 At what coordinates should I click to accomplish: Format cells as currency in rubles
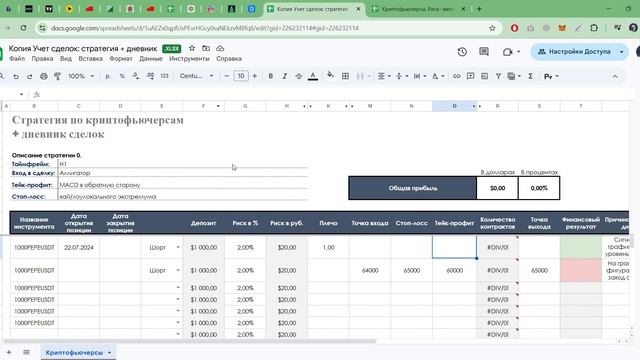click(108, 76)
